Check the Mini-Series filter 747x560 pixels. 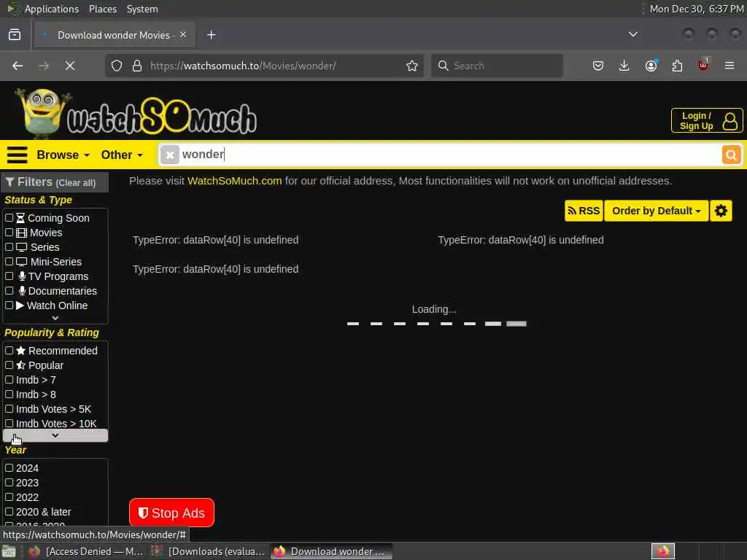pyautogui.click(x=9, y=262)
